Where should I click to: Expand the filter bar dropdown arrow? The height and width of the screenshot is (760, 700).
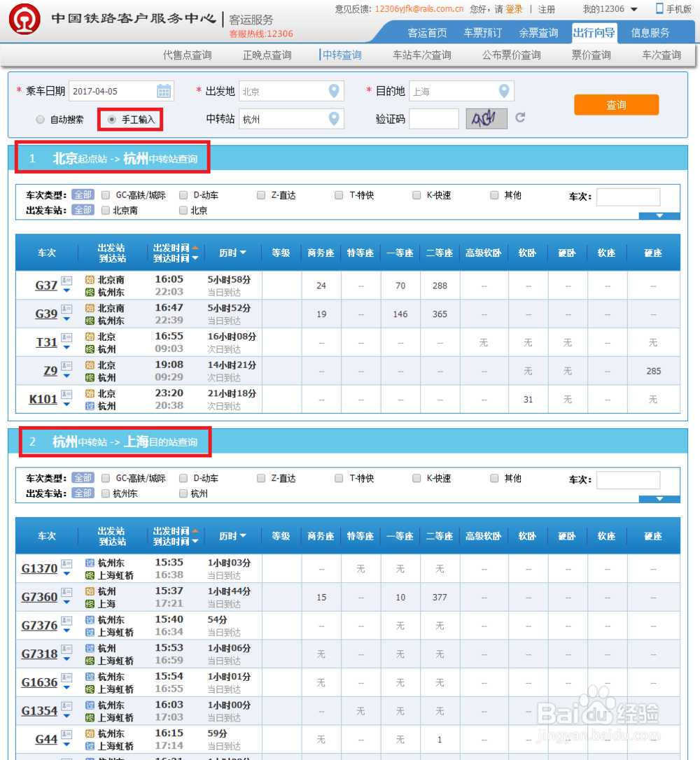pos(659,216)
